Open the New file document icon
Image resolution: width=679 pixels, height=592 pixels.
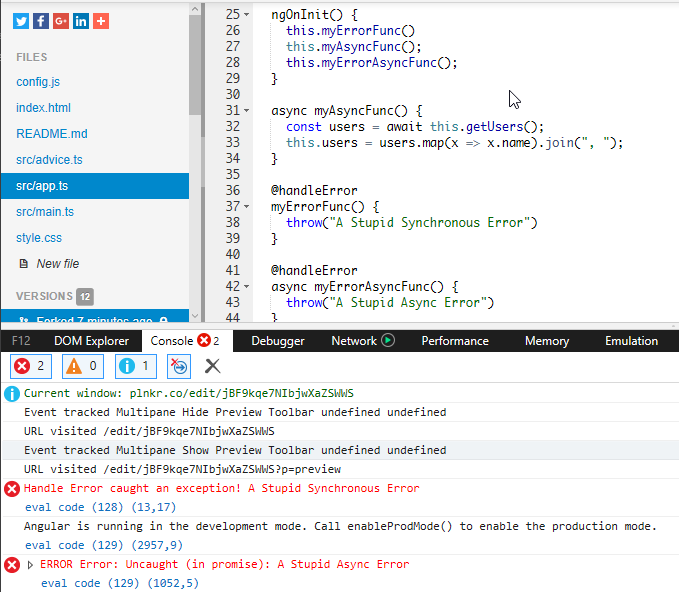pyautogui.click(x=24, y=263)
